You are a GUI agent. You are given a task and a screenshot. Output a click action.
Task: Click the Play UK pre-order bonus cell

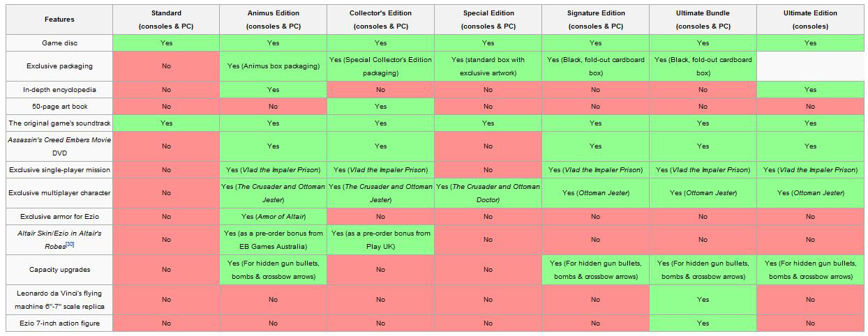pos(380,239)
